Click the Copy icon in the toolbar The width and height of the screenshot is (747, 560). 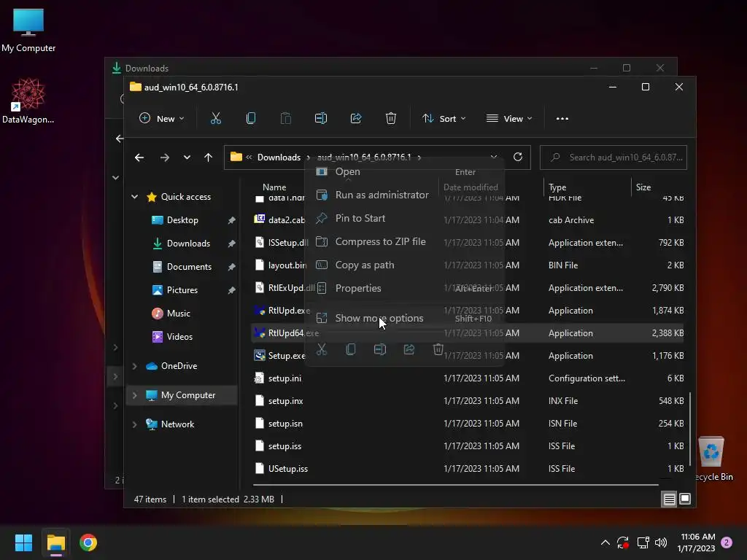pyautogui.click(x=251, y=119)
